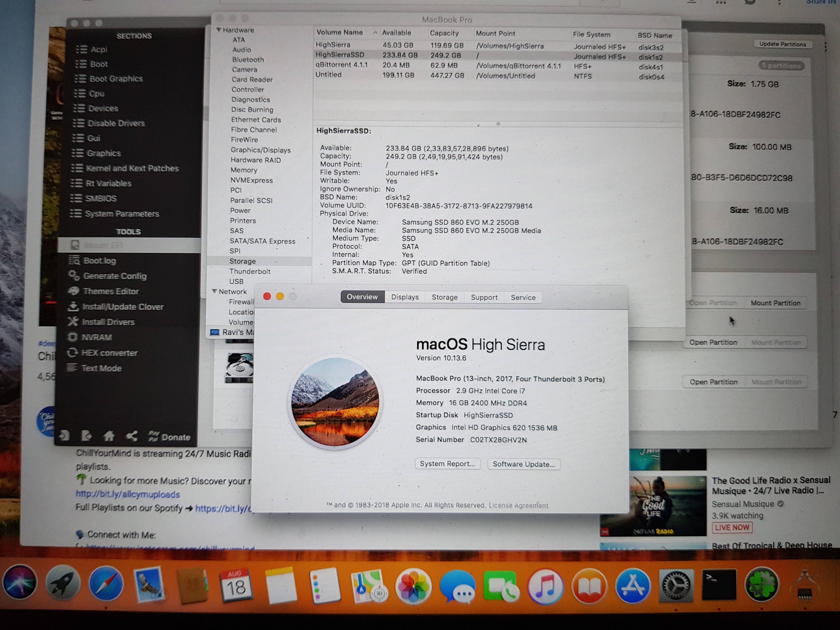
Task: Click the System Report button
Action: coord(447,464)
